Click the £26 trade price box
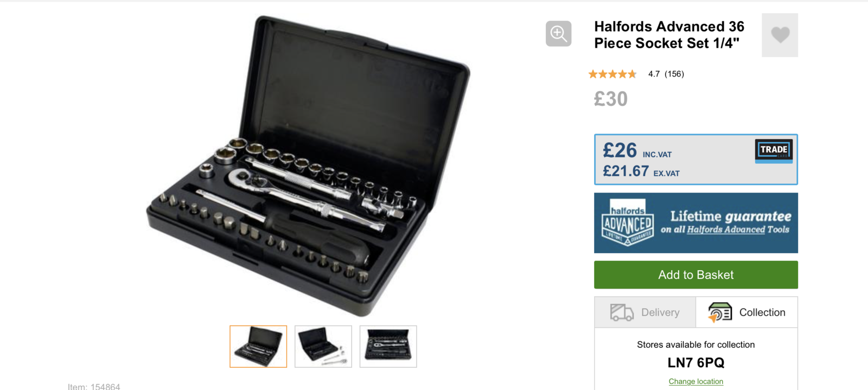The height and width of the screenshot is (390, 868). [696, 159]
